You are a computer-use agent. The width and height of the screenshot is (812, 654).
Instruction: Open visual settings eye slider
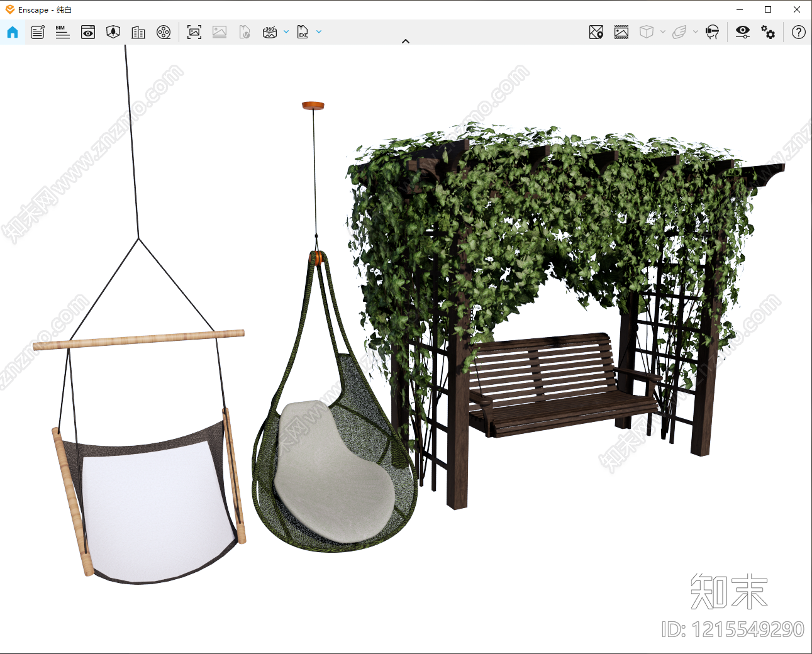tap(743, 32)
